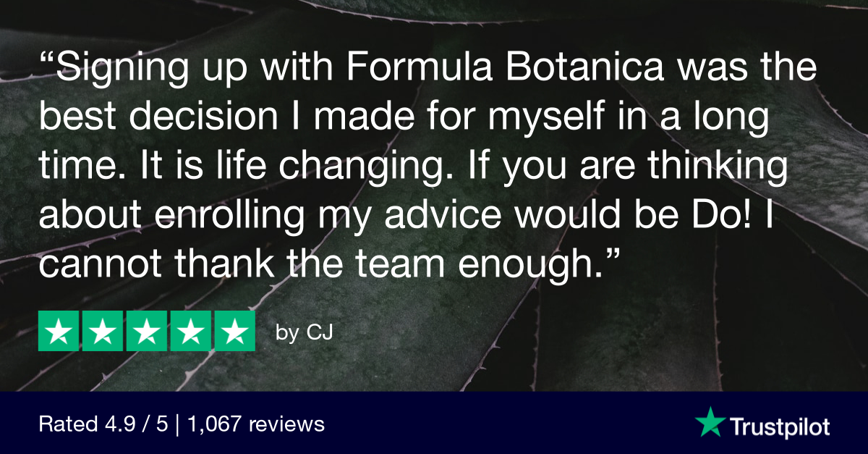Image resolution: width=868 pixels, height=454 pixels.
Task: Click the fourth green rating star
Action: tap(191, 333)
